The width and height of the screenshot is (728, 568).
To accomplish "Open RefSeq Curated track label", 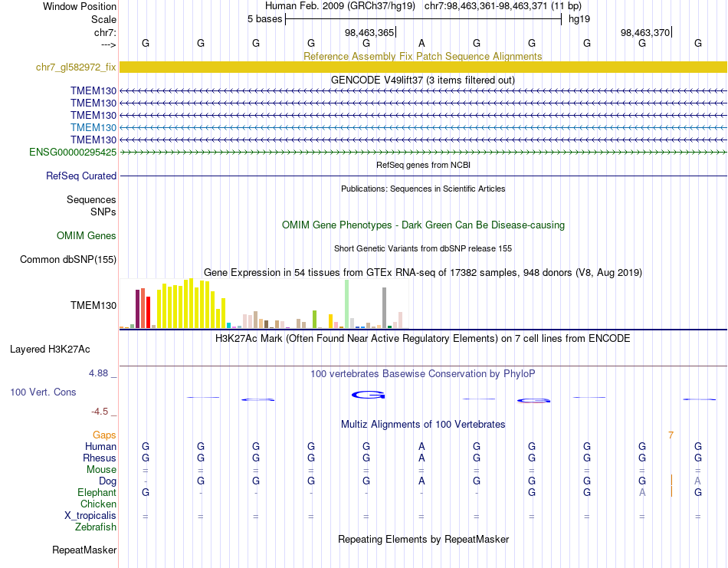I will (81, 176).
